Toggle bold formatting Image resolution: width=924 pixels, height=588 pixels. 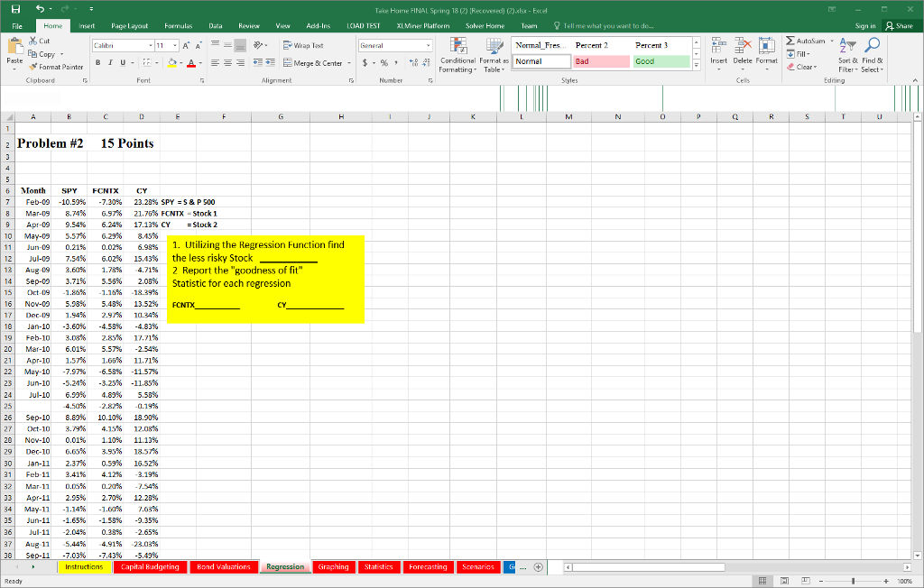(x=97, y=62)
